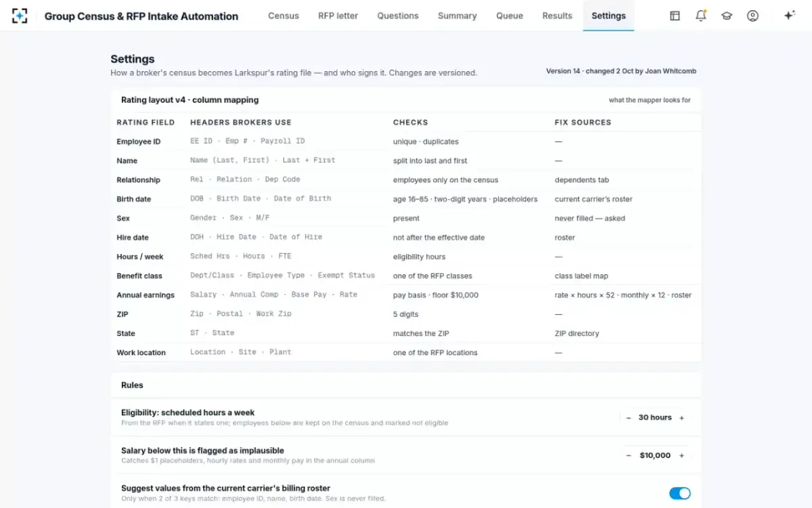Click 'dependents tab' fix source
Image resolution: width=812 pixels, height=508 pixels.
pos(582,180)
